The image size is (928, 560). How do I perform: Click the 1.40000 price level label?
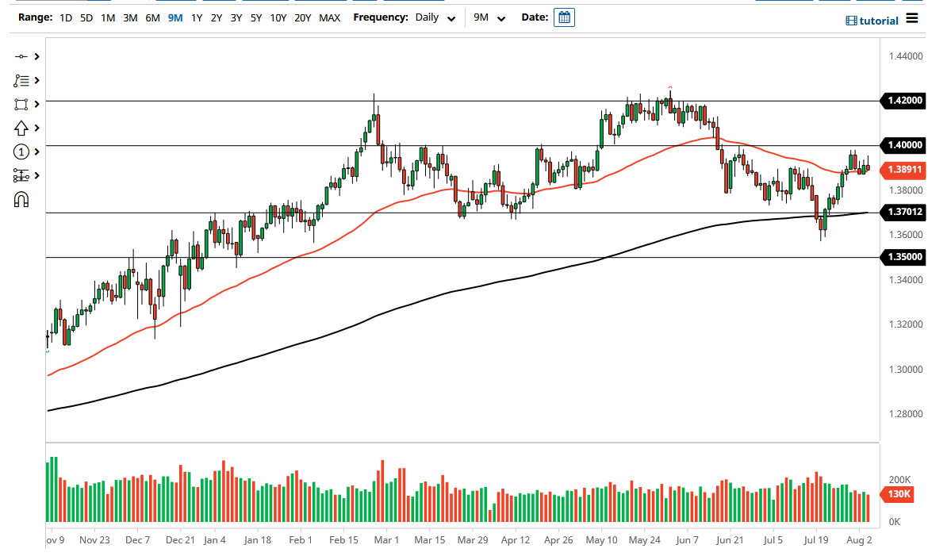click(x=903, y=145)
